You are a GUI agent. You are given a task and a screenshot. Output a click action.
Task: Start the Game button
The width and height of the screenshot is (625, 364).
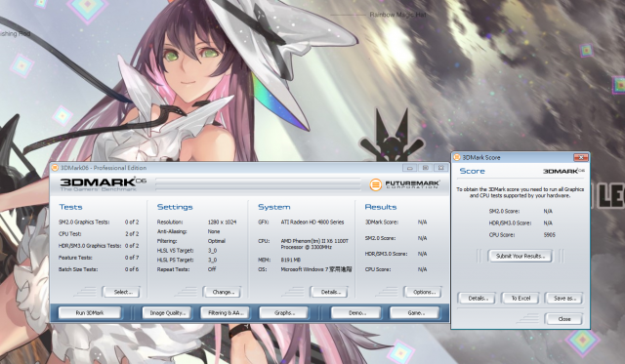pyautogui.click(x=414, y=313)
